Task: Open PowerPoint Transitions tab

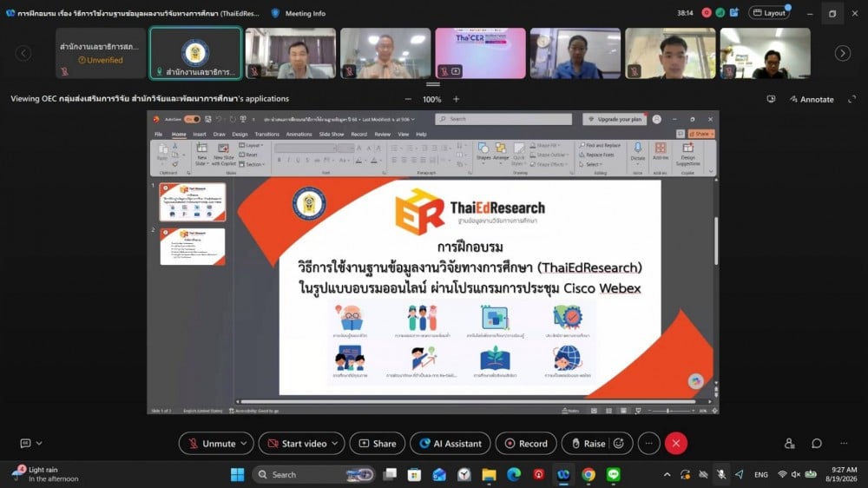Action: click(266, 134)
